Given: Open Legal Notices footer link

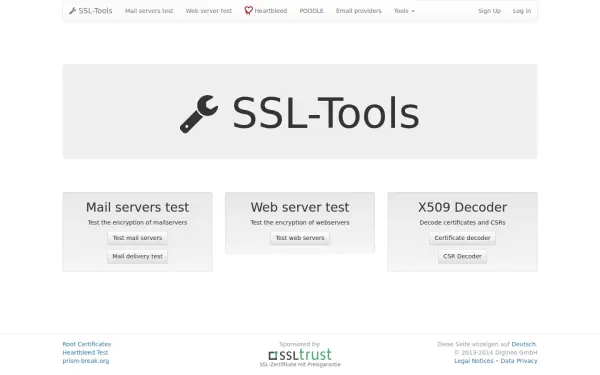Looking at the screenshot, I should (474, 361).
